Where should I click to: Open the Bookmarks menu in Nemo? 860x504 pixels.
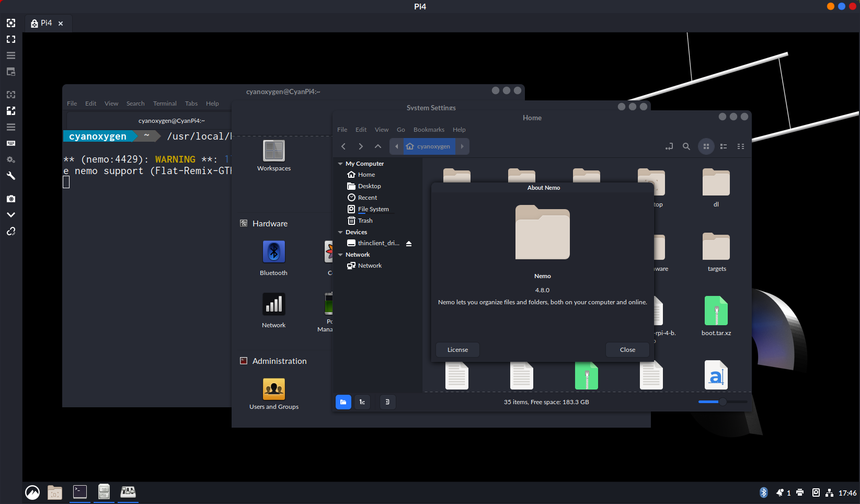click(x=429, y=129)
